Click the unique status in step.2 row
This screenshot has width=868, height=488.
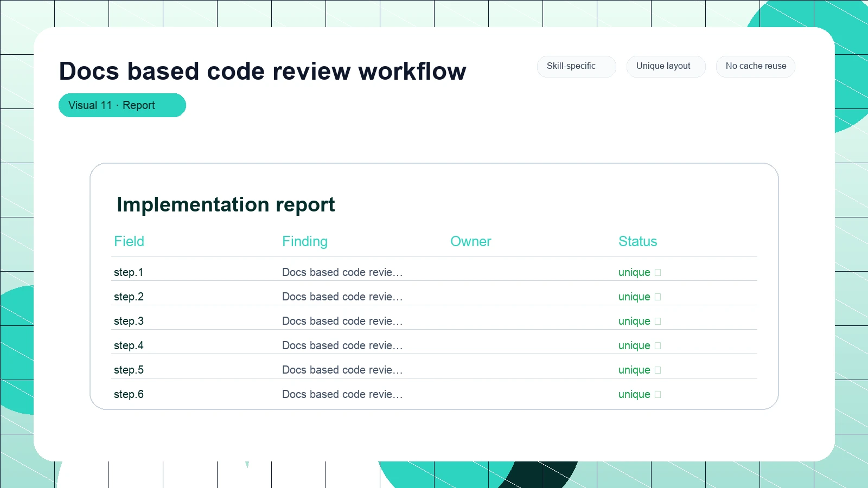639,297
